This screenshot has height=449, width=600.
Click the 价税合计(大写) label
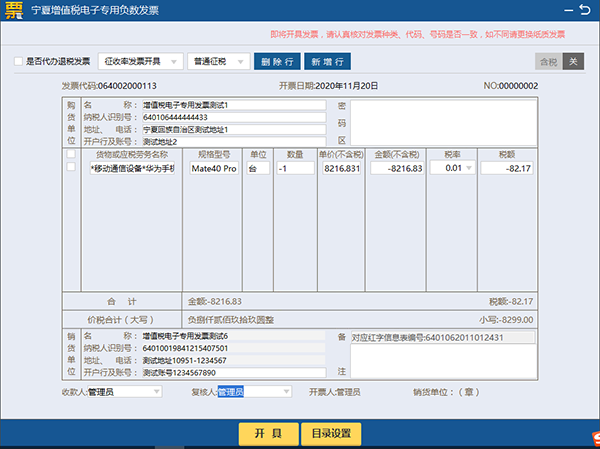point(121,320)
